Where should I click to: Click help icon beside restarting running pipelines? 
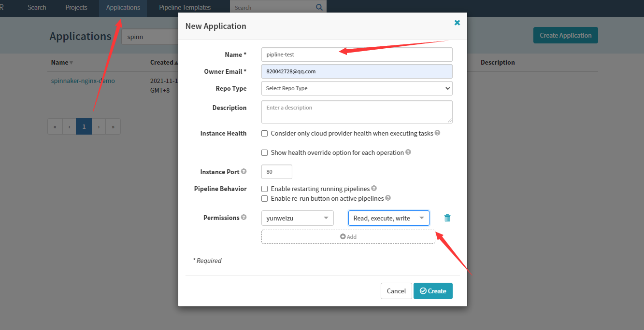(x=374, y=189)
